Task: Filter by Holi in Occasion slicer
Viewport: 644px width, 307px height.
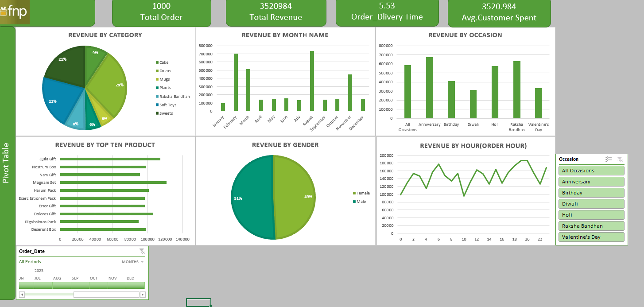Action: coord(592,215)
